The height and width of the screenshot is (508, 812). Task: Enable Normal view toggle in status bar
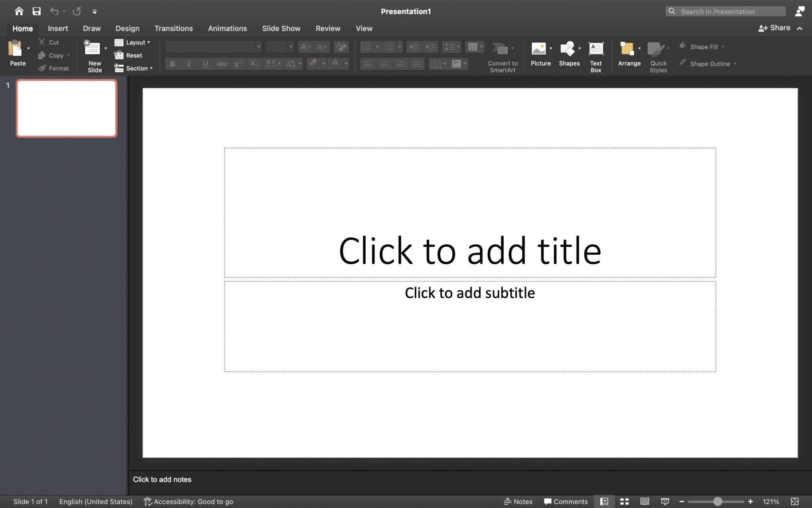pos(605,502)
